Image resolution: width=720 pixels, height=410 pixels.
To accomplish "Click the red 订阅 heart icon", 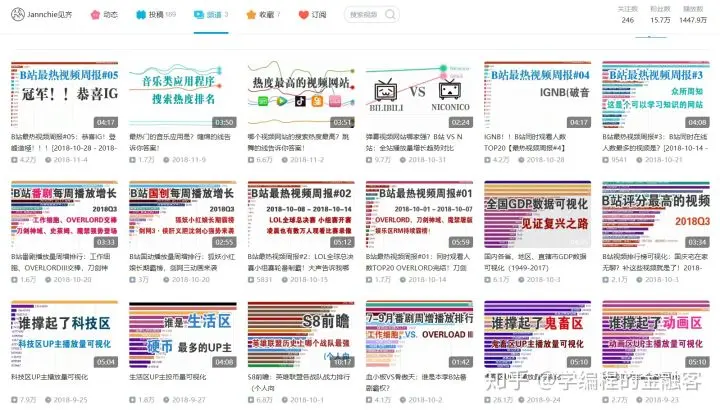I will point(304,15).
